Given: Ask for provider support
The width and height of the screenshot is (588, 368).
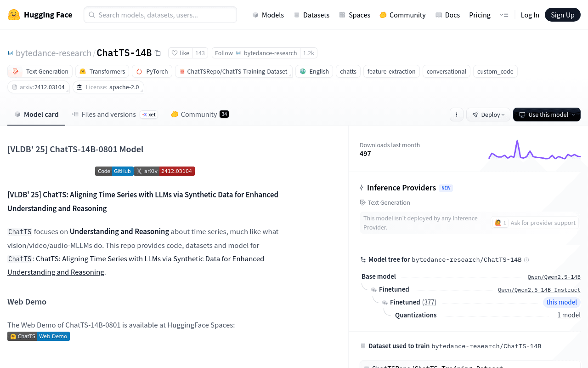Looking at the screenshot, I should pos(535,223).
